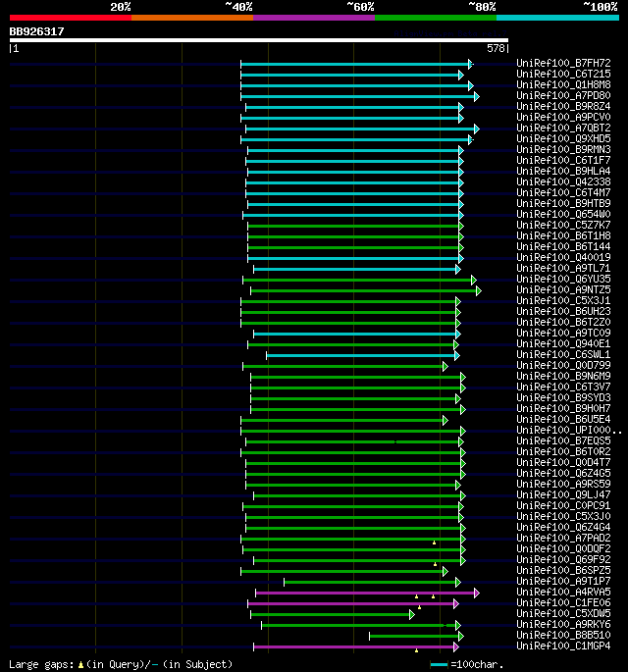
Task: Select the UniRef100_C5X3J1 label
Action: click(x=563, y=300)
